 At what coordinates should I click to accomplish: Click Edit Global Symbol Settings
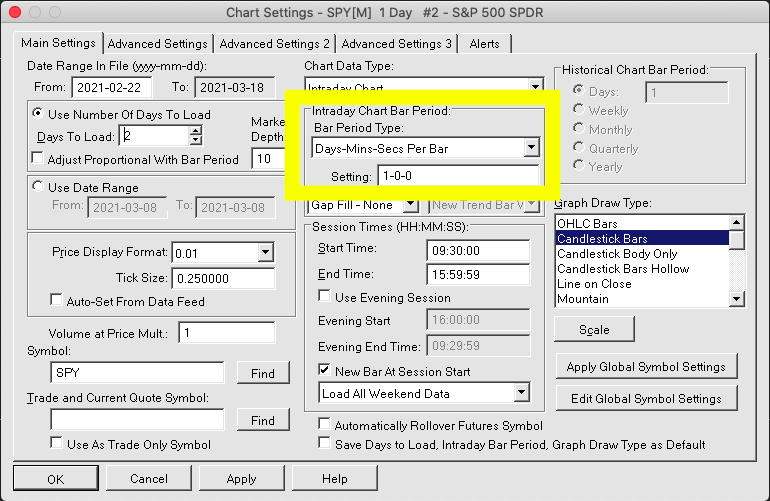coord(646,398)
